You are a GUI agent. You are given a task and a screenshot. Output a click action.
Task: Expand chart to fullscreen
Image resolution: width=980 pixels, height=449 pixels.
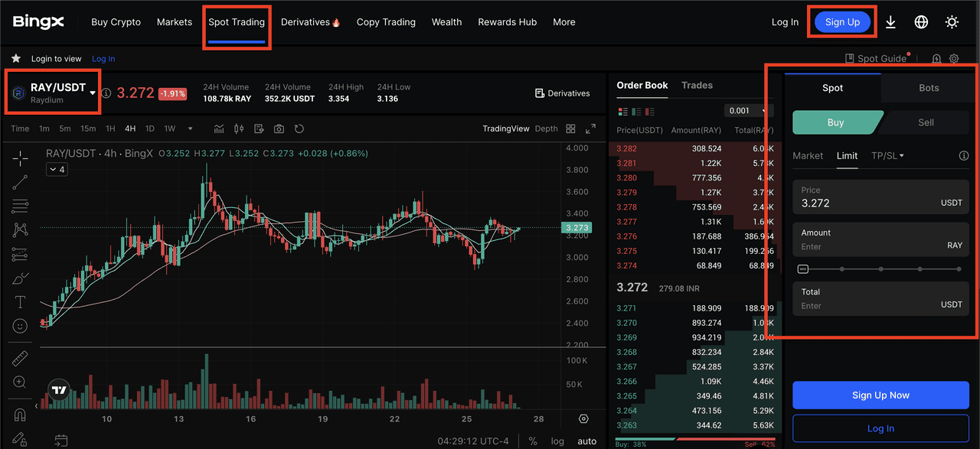[x=590, y=129]
